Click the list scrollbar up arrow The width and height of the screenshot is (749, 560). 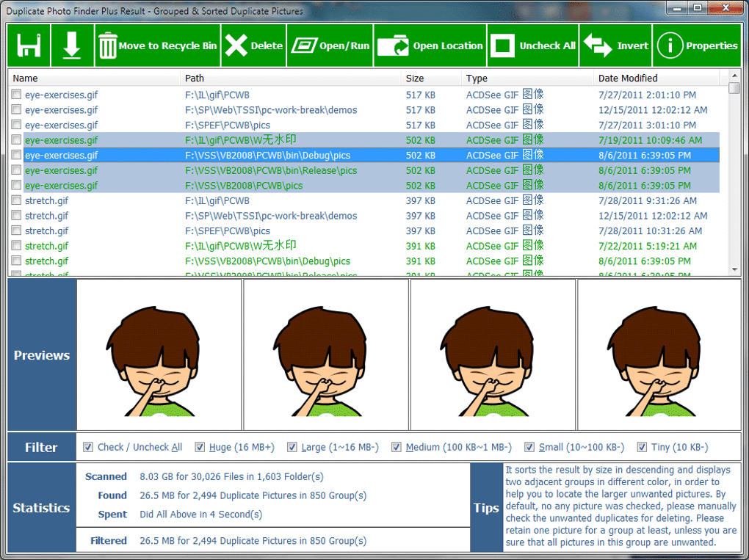tap(734, 76)
